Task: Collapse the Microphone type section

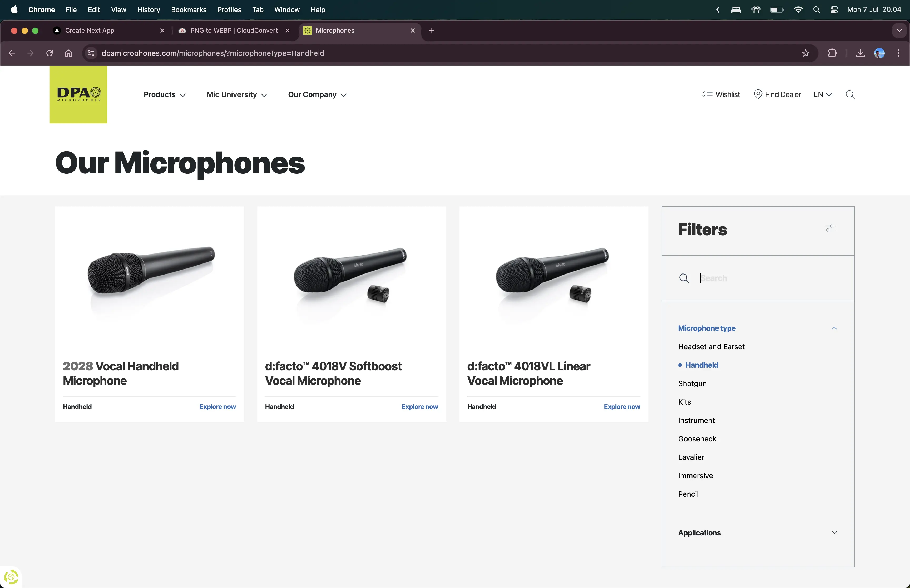Action: pyautogui.click(x=834, y=328)
